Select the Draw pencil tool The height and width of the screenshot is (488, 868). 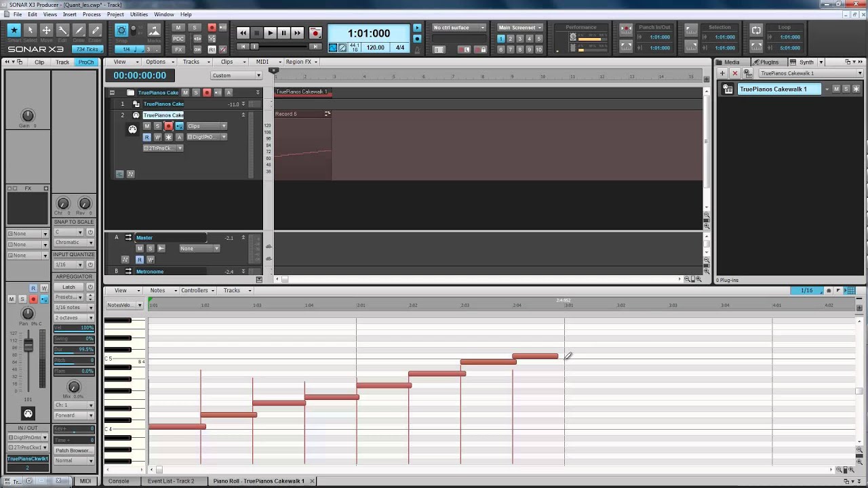tap(79, 30)
